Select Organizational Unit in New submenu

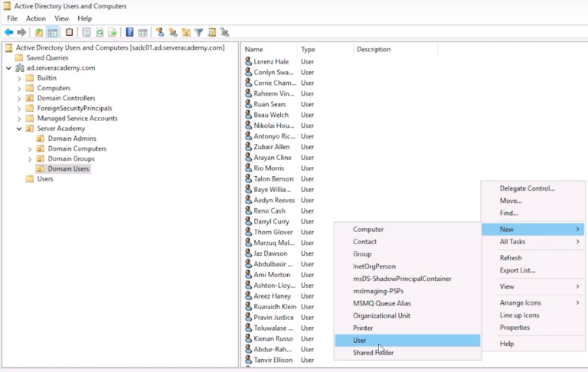[381, 315]
